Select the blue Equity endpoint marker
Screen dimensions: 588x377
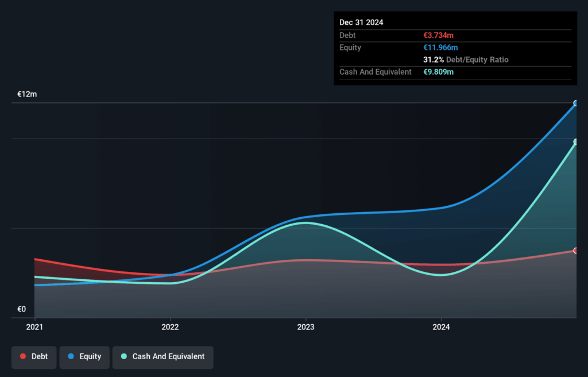pyautogui.click(x=575, y=103)
